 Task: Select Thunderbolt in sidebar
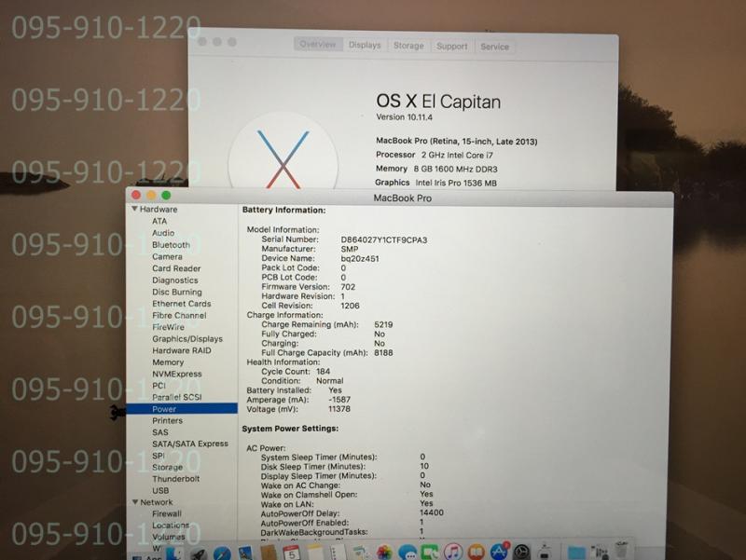[175, 479]
